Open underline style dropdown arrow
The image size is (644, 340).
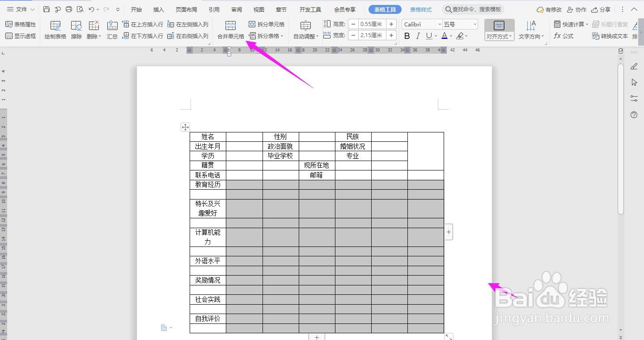click(x=436, y=36)
